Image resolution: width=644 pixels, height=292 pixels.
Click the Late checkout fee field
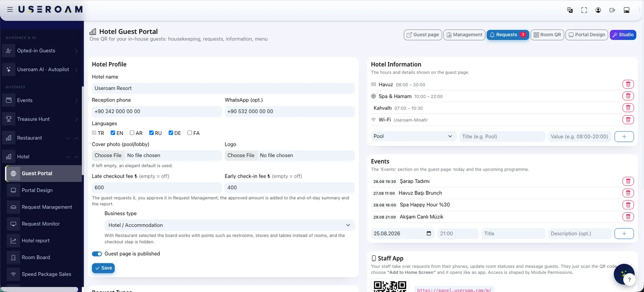click(157, 188)
